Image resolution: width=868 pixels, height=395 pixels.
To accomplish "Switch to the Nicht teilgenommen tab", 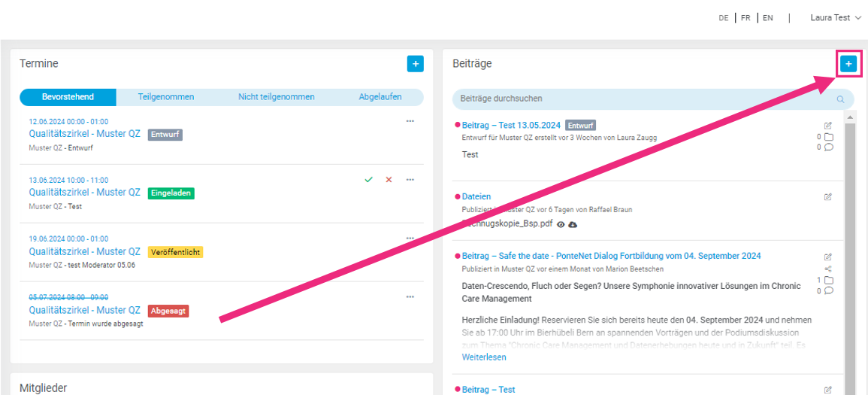I will click(x=277, y=97).
